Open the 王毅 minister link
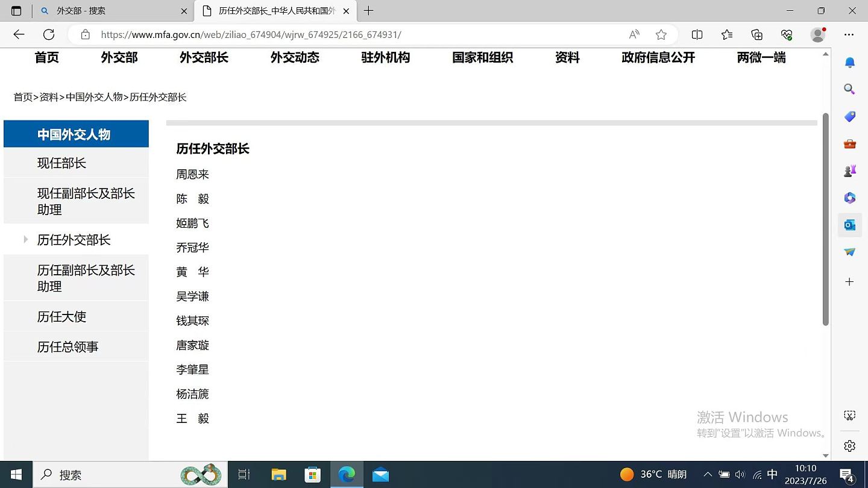This screenshot has width=868, height=488. coord(193,419)
